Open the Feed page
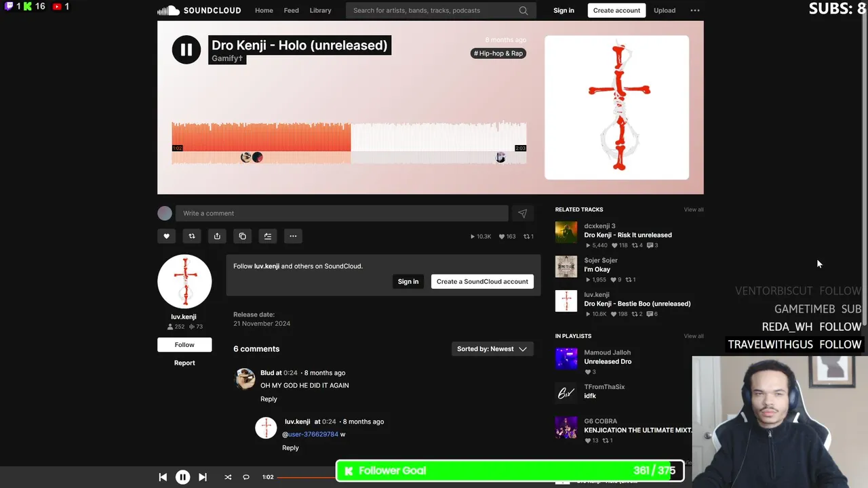The image size is (868, 488). point(291,10)
